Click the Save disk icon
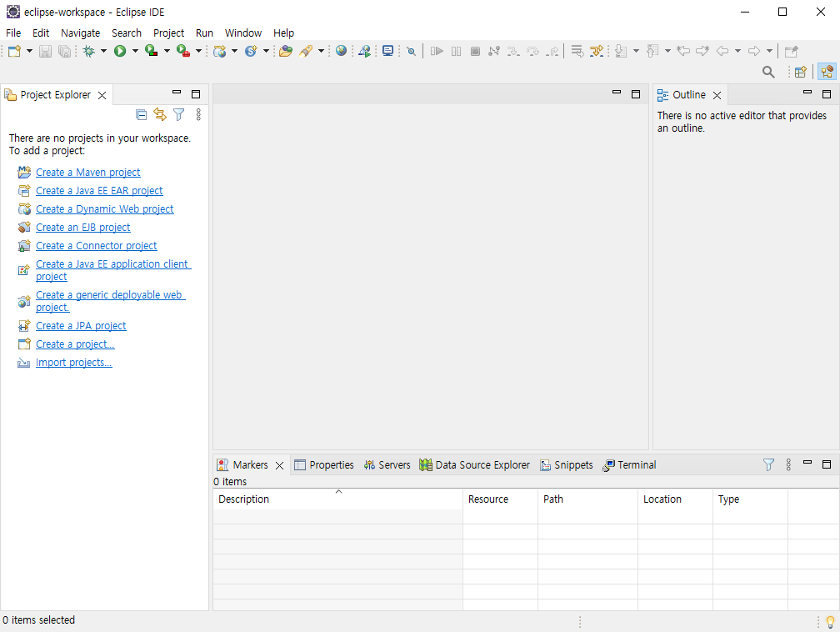 tap(46, 51)
